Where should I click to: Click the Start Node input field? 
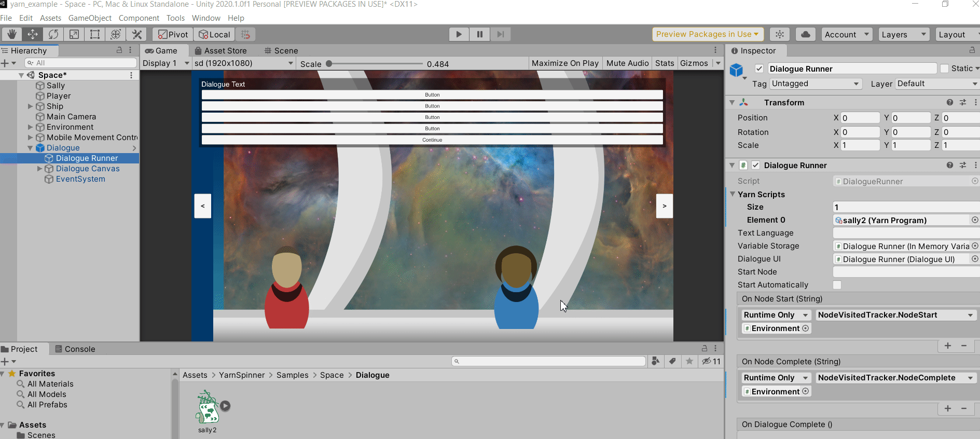(x=905, y=272)
